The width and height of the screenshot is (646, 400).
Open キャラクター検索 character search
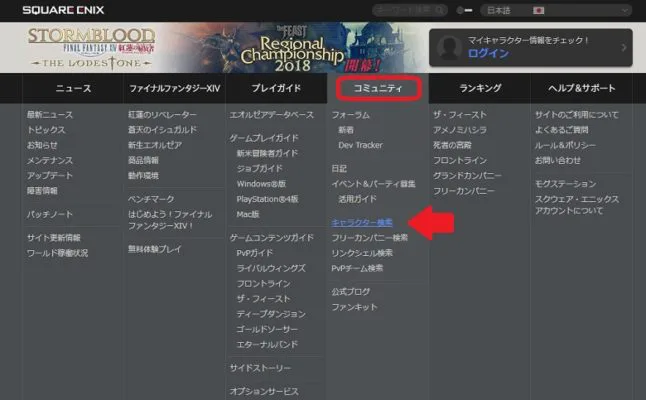tap(362, 222)
